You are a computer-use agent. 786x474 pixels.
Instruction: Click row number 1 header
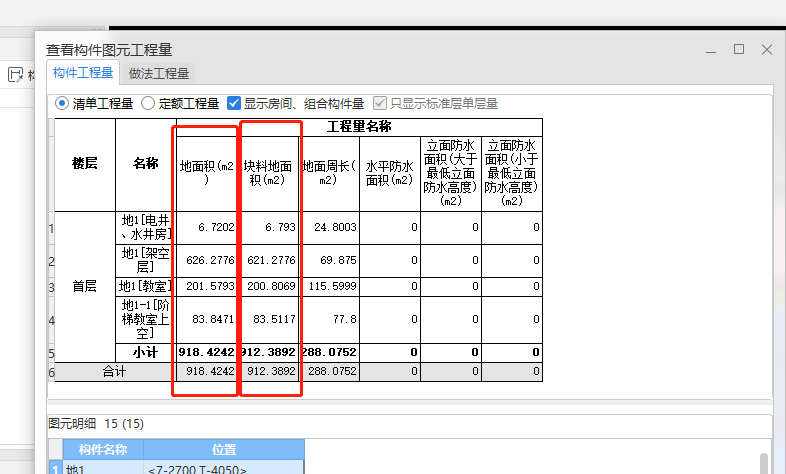[x=51, y=228]
